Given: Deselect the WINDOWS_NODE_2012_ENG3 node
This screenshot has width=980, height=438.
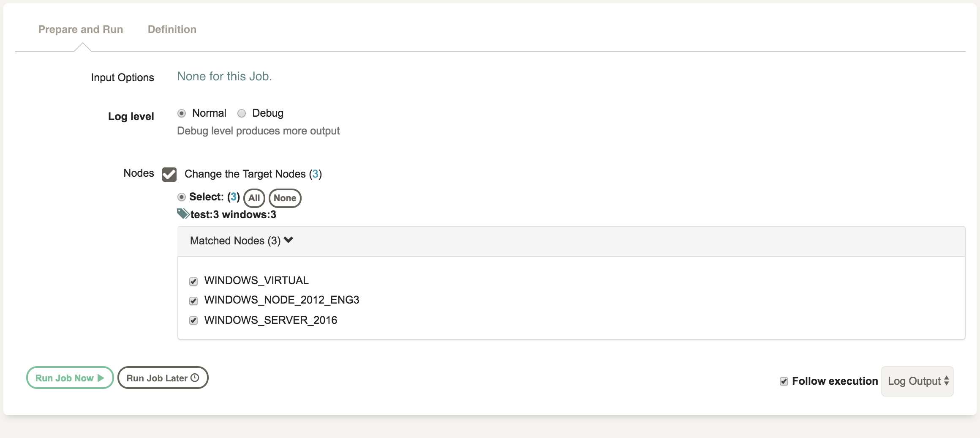Looking at the screenshot, I should click(x=193, y=301).
